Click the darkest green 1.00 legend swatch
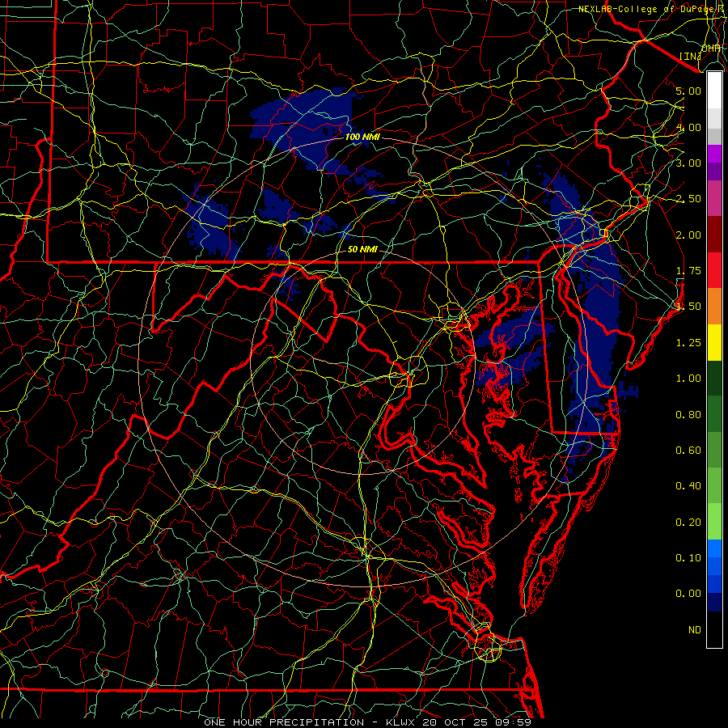This screenshot has width=728, height=728. (x=714, y=378)
